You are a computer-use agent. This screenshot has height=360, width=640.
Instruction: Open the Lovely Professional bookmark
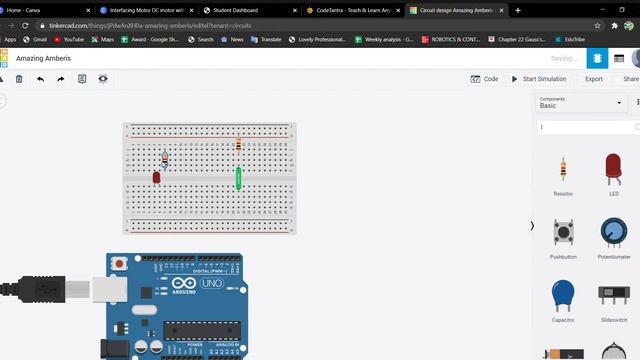pyautogui.click(x=318, y=39)
